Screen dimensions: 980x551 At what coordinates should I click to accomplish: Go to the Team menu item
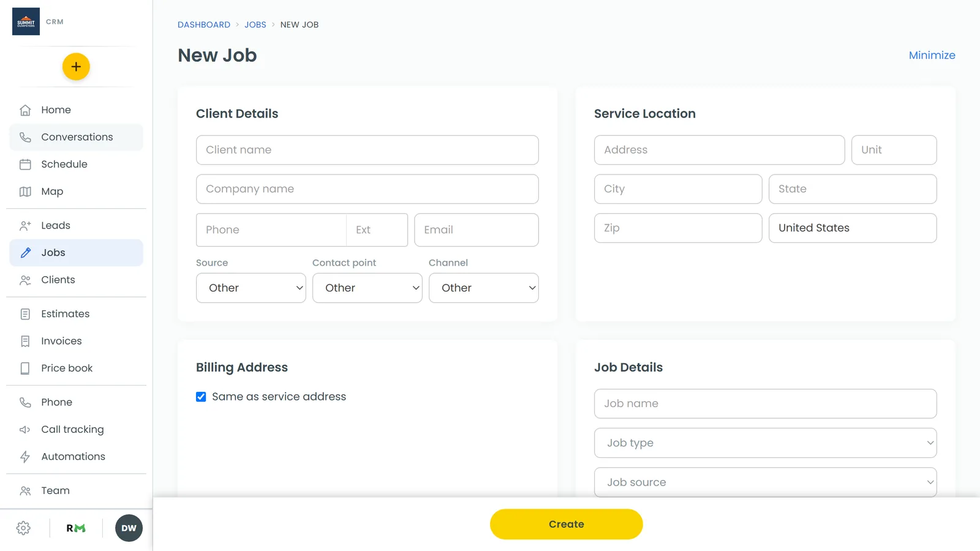point(76,490)
